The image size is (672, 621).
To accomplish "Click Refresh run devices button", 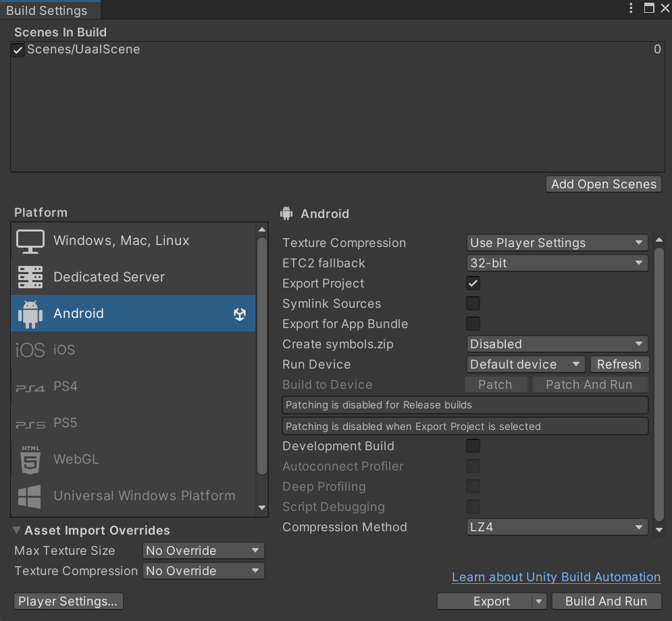I will (x=619, y=364).
